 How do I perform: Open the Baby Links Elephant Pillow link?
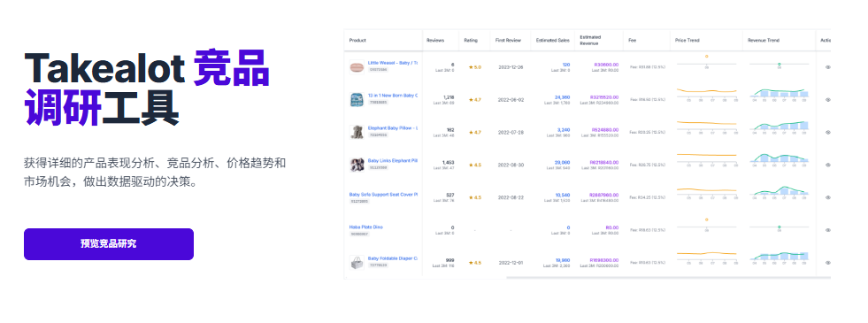[393, 161]
